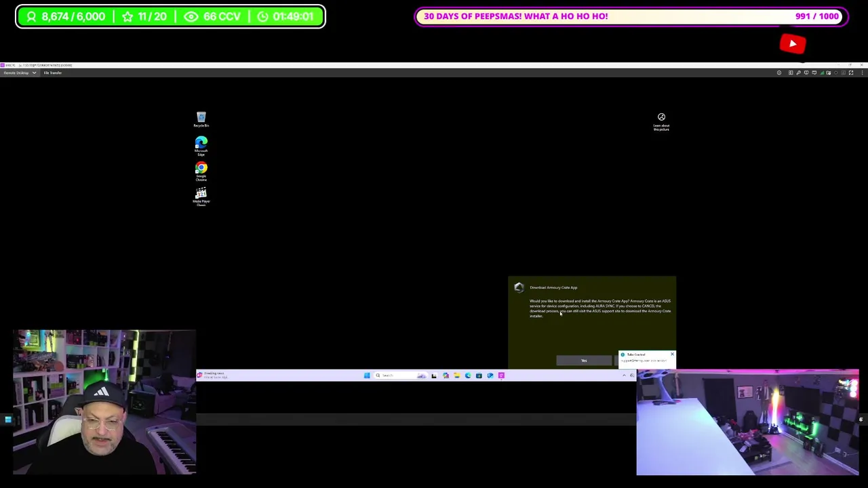The width and height of the screenshot is (868, 488).
Task: Open the Breaking news taskbar widget
Action: (213, 375)
